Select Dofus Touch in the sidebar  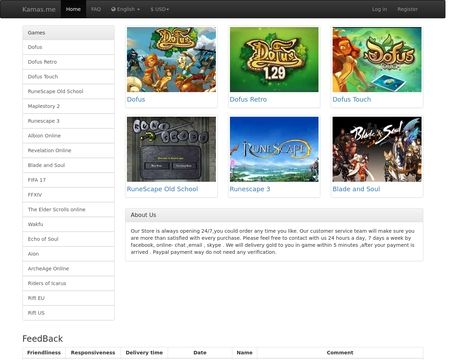tap(68, 77)
